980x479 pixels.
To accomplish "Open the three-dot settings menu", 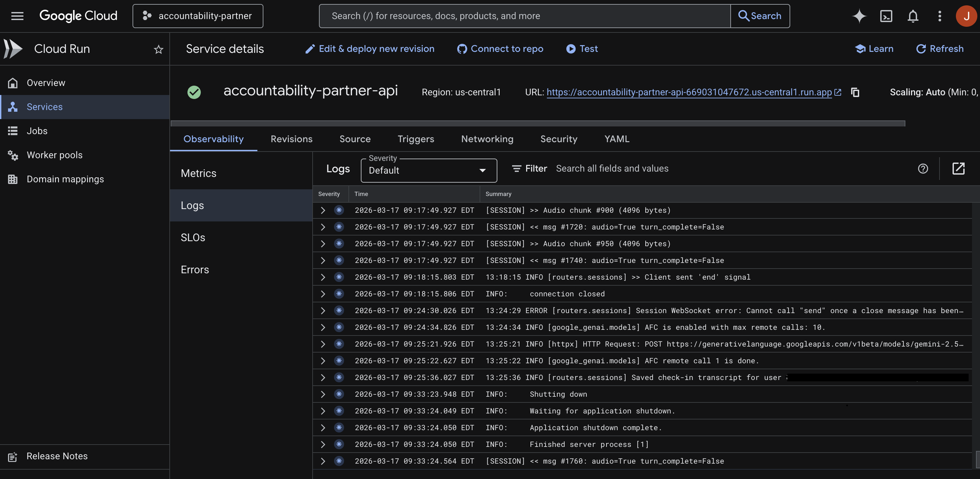I will click(x=939, y=16).
